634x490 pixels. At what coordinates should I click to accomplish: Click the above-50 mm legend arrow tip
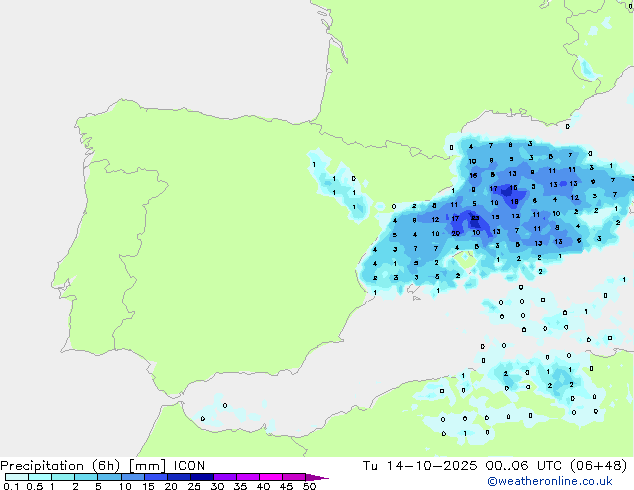(317, 477)
